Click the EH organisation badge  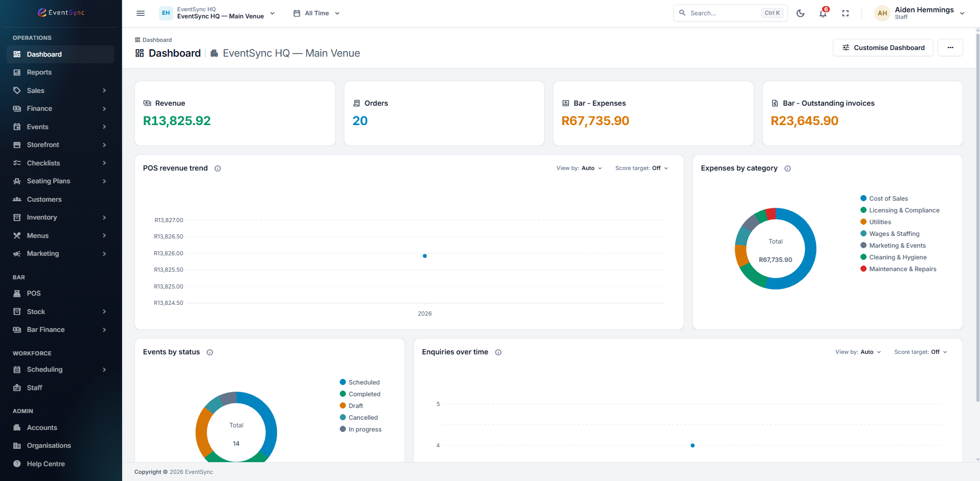(166, 13)
